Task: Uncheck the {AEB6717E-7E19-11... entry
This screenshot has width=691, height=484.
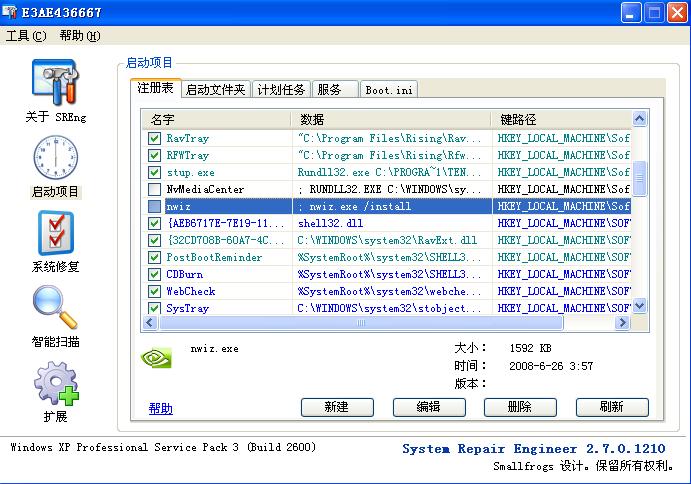Action: coord(154,223)
